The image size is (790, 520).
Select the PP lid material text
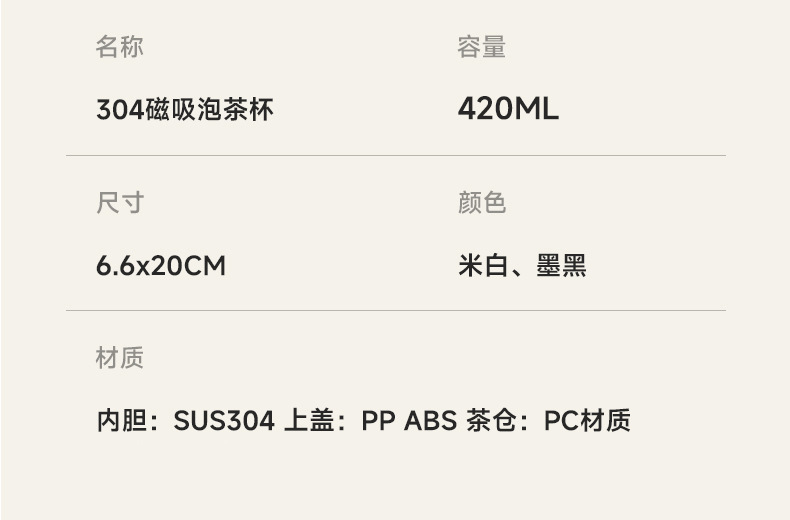pos(379,421)
